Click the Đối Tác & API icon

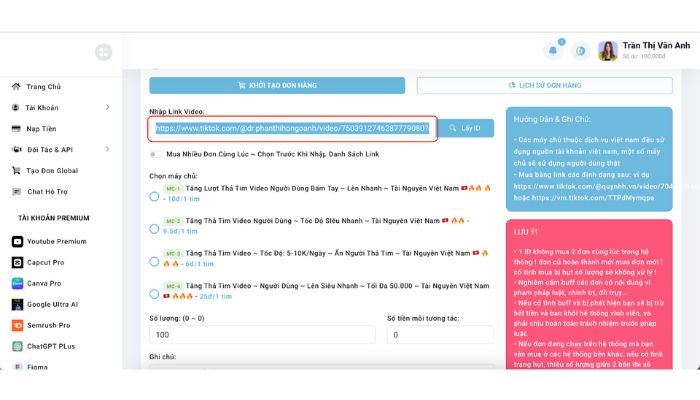tap(17, 150)
